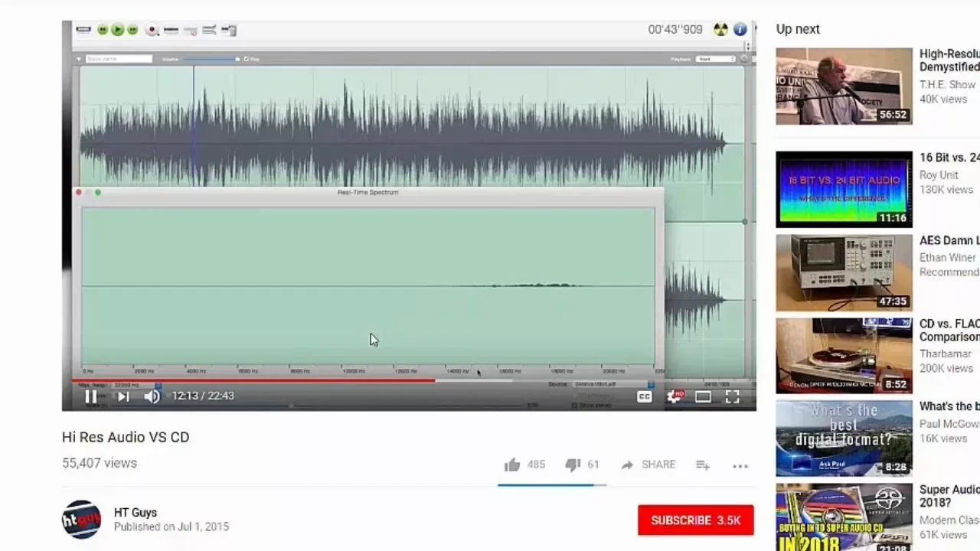Subscribe to HT Guys channel
Screen dimensions: 980x551
coord(696,520)
